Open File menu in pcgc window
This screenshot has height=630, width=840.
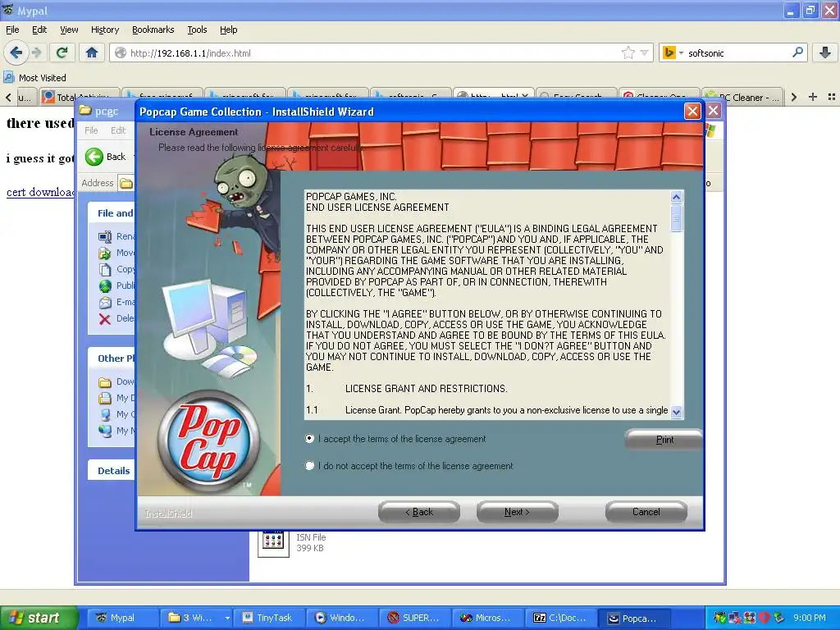pos(91,130)
